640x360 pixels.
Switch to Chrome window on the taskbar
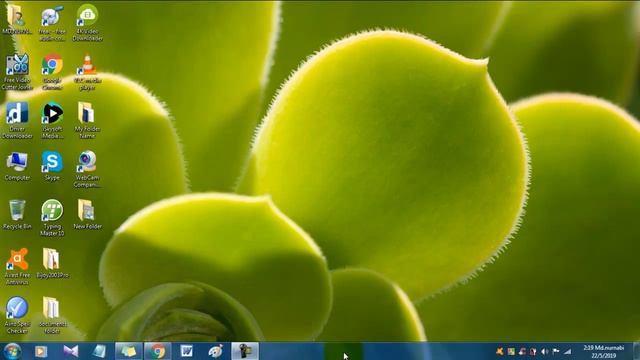(158, 351)
